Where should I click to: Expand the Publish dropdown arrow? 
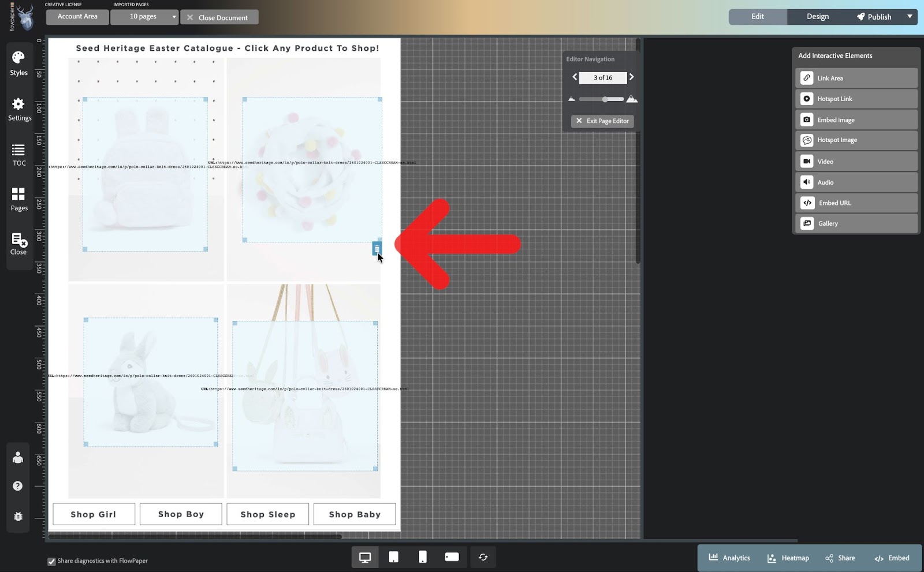pos(911,17)
